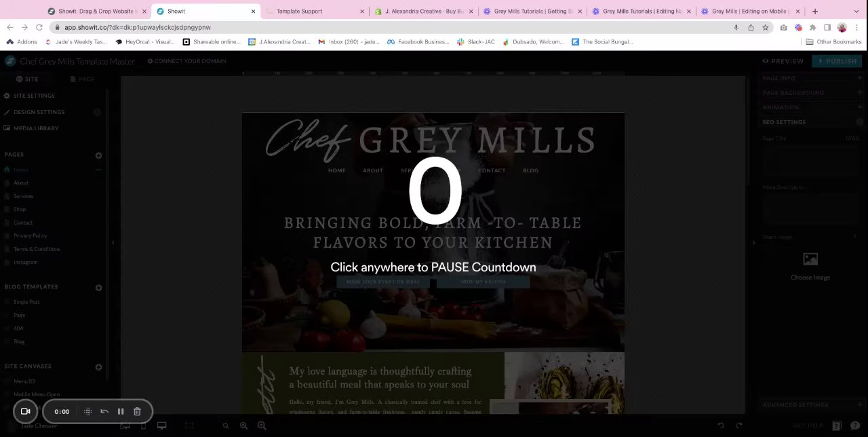Image resolution: width=868 pixels, height=437 pixels.
Task: Restart the recording with undo arrow
Action: click(x=104, y=411)
